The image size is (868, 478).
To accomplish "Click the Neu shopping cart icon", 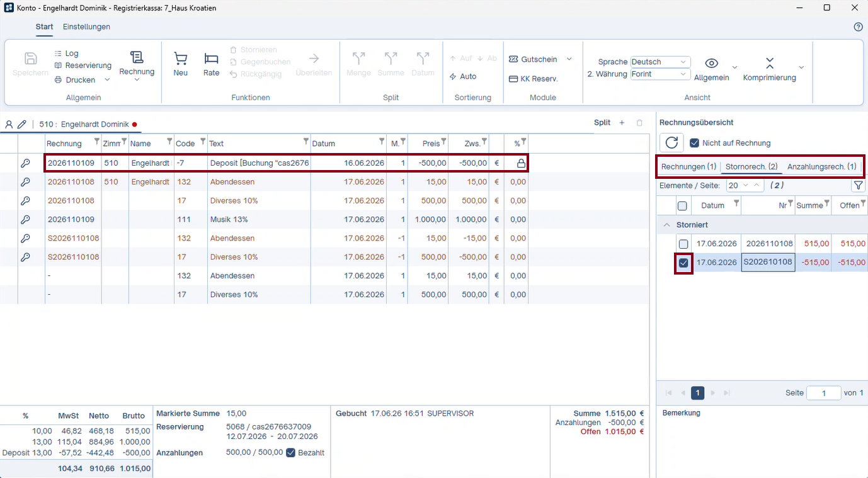I will [x=181, y=59].
